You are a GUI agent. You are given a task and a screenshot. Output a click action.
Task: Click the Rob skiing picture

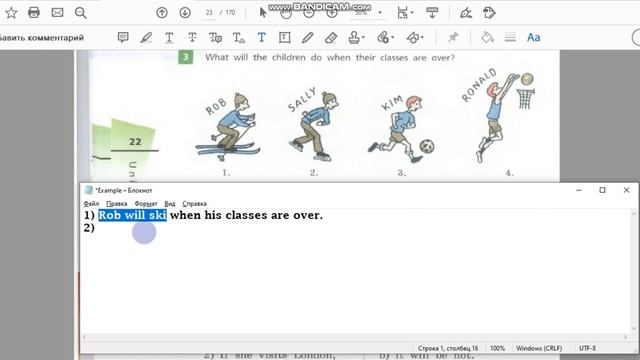tap(229, 127)
